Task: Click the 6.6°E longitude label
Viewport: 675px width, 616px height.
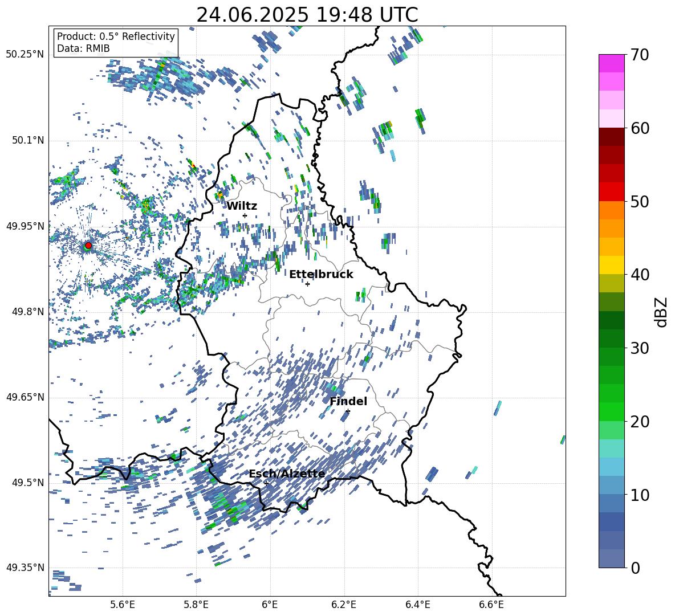Action: [x=491, y=605]
